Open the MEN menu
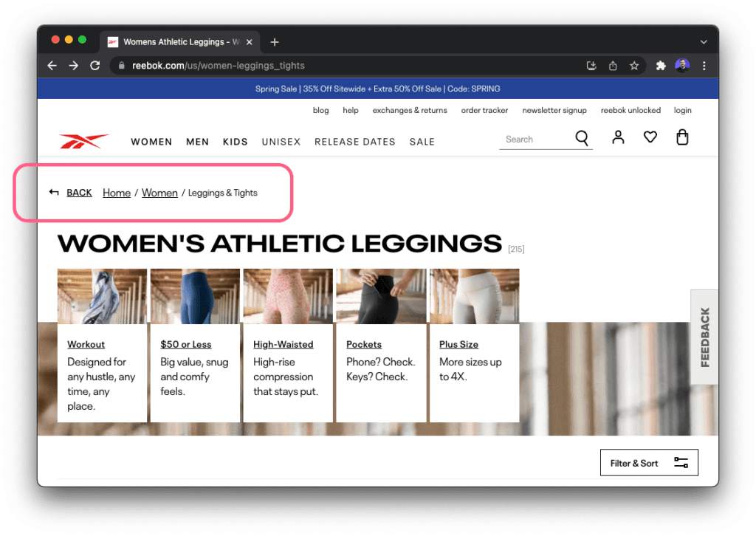The height and width of the screenshot is (536, 756). (x=198, y=142)
